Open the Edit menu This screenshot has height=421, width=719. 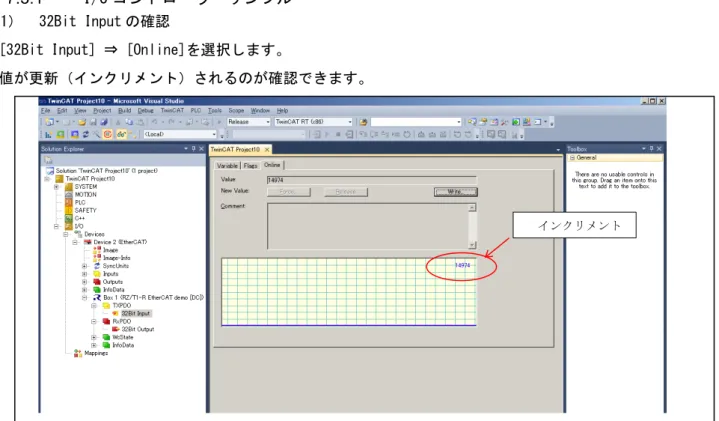point(62,111)
